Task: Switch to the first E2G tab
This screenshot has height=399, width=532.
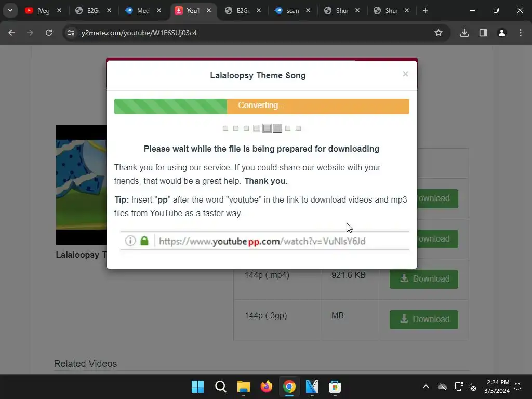Action: 88,10
